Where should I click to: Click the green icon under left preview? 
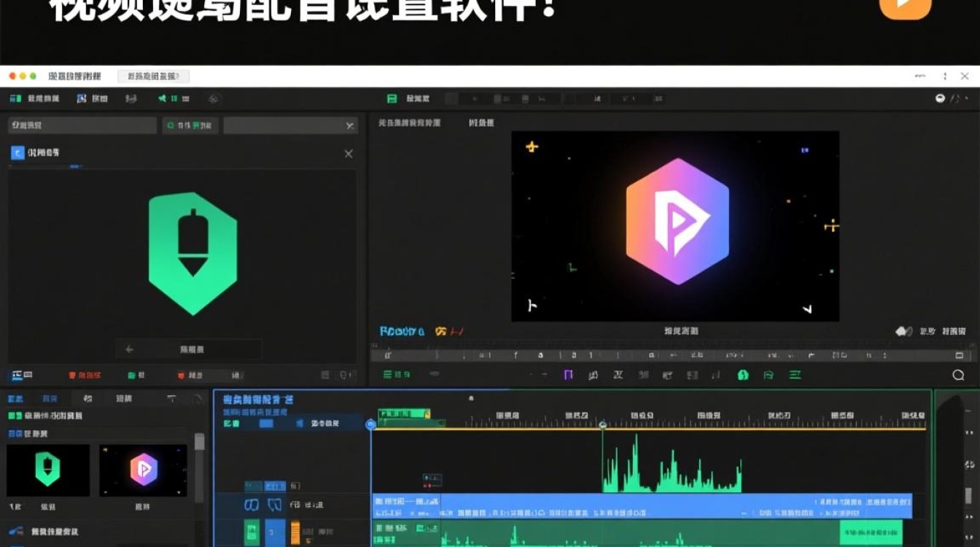point(131,375)
